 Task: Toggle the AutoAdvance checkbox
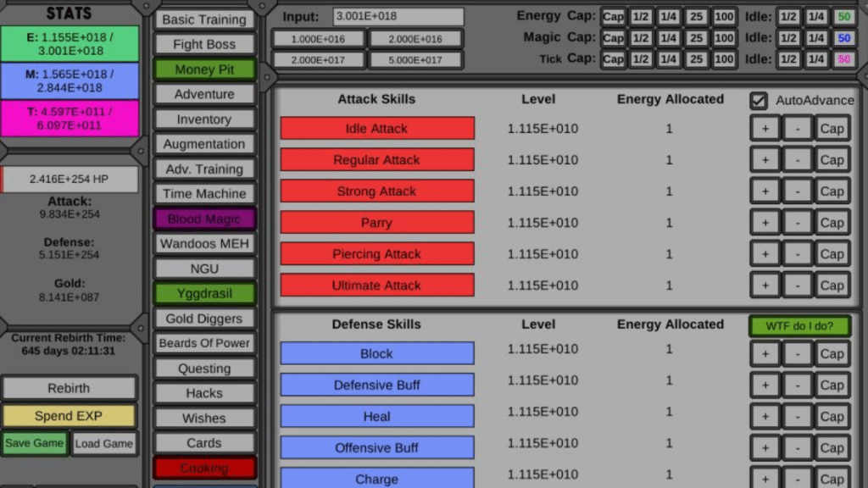[x=759, y=100]
